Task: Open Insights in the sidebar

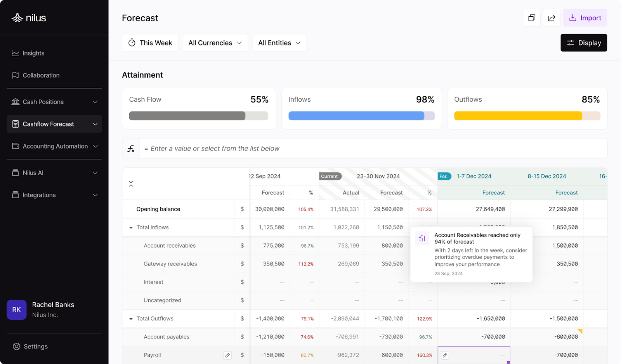Action: (x=33, y=53)
